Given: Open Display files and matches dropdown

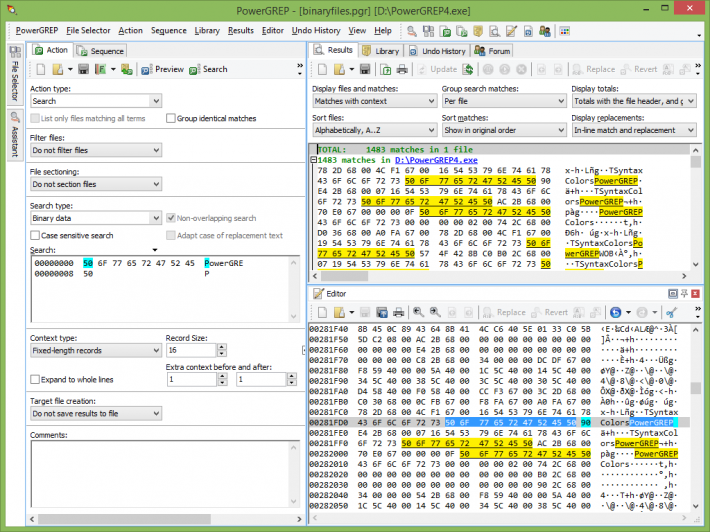Looking at the screenshot, I should [x=374, y=101].
